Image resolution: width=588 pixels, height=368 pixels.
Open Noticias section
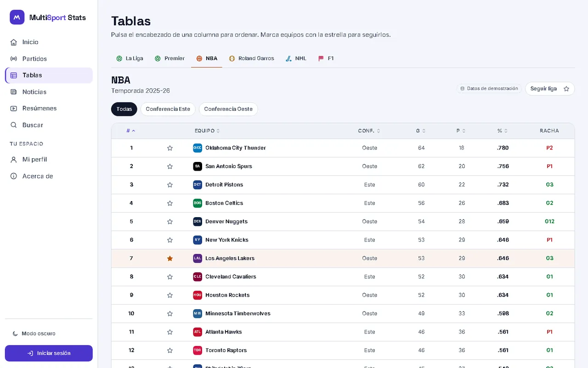tap(49, 92)
